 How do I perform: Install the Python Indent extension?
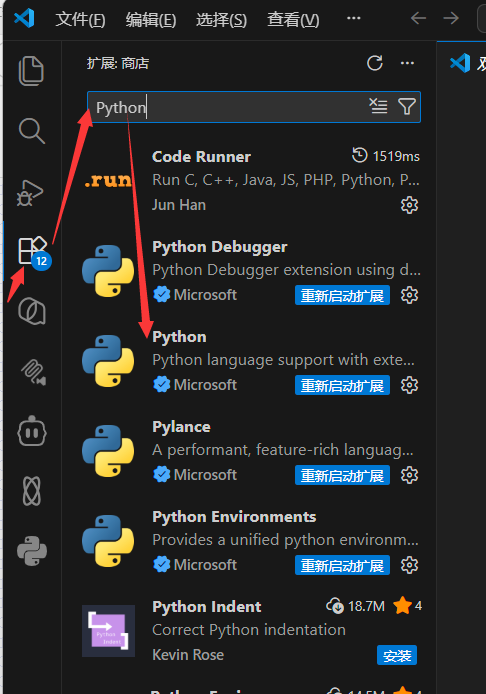397,655
